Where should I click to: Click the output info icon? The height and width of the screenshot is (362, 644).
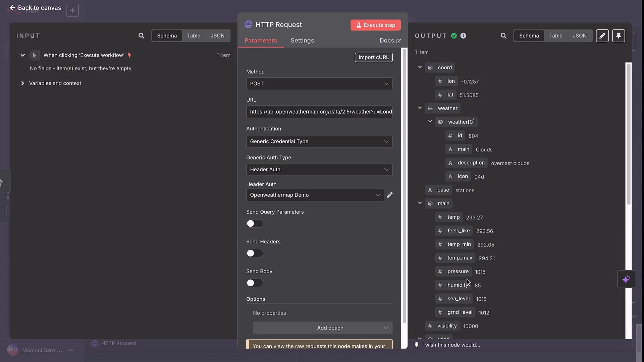463,36
